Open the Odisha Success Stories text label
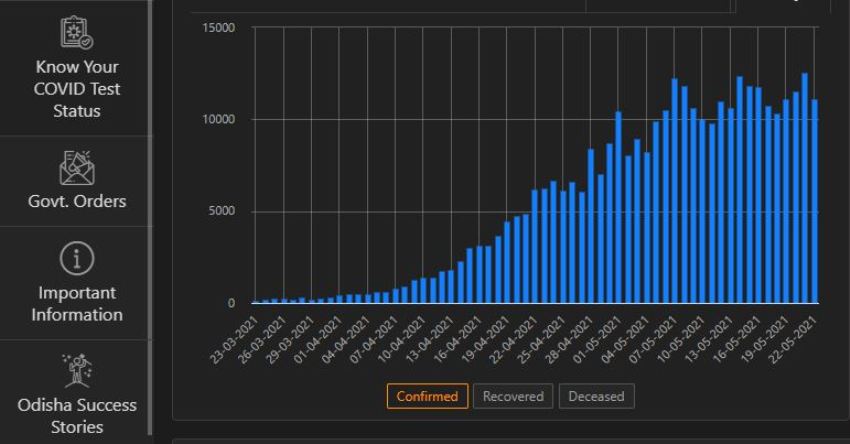This screenshot has height=444, width=850. (77, 416)
